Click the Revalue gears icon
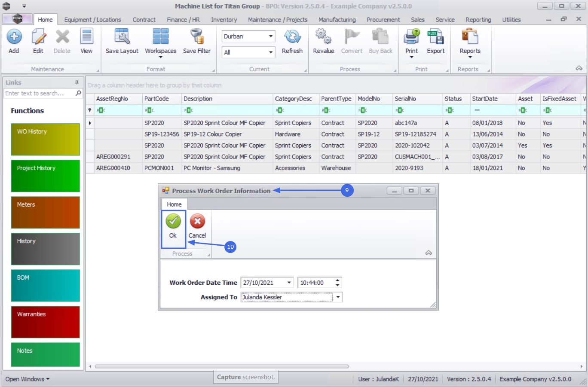 [x=323, y=37]
